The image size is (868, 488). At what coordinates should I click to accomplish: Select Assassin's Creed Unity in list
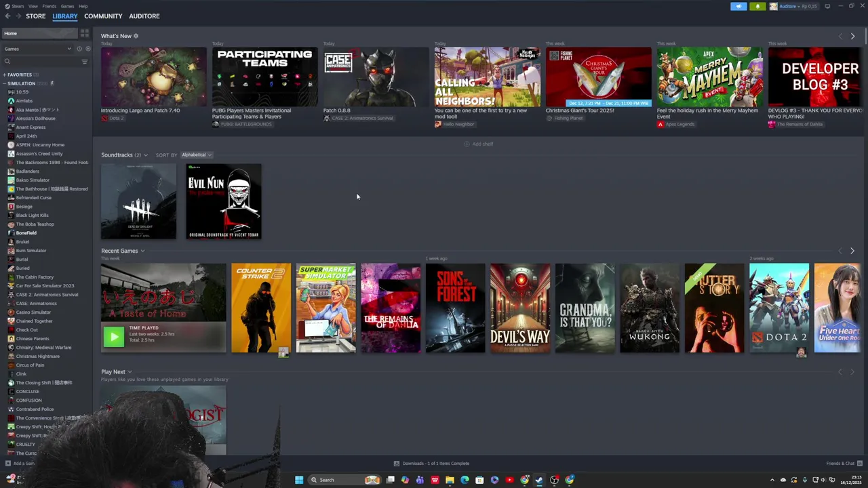[39, 154]
